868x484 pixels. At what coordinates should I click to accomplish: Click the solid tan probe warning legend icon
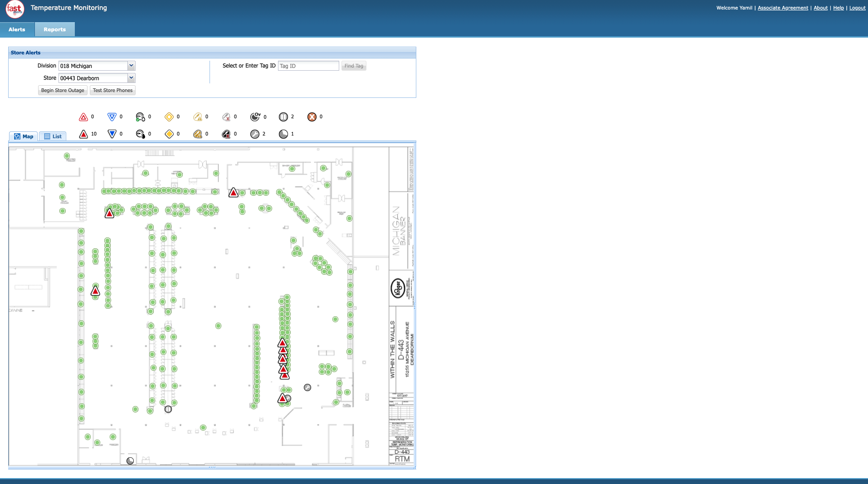198,134
